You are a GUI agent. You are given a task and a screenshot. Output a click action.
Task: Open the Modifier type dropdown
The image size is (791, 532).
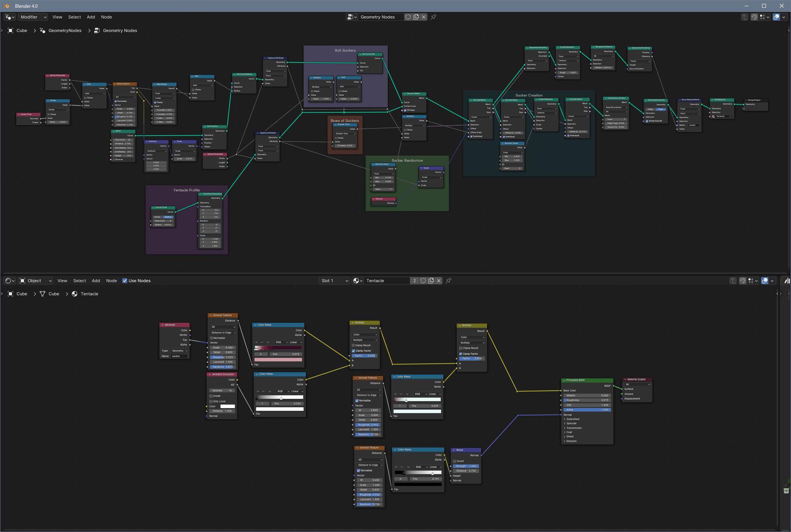[33, 17]
